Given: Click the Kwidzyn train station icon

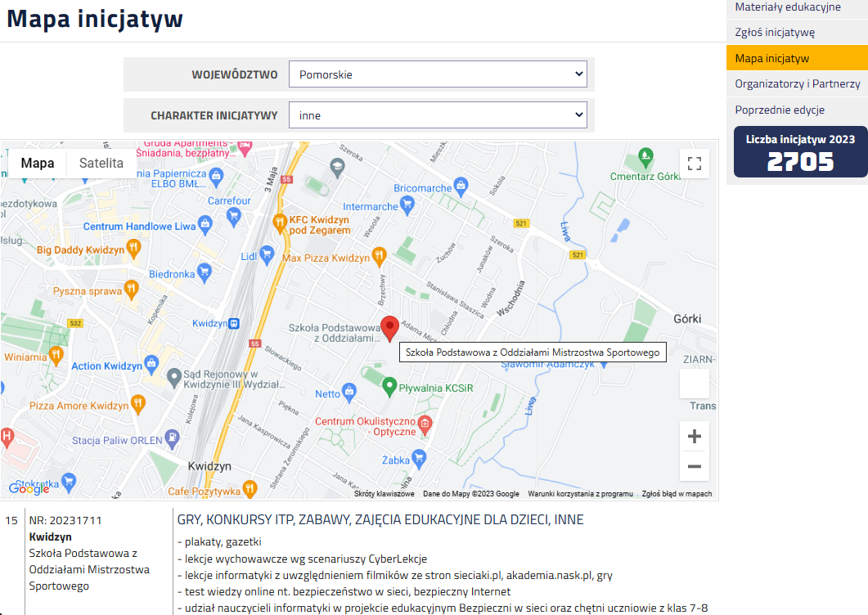Looking at the screenshot, I should (234, 323).
